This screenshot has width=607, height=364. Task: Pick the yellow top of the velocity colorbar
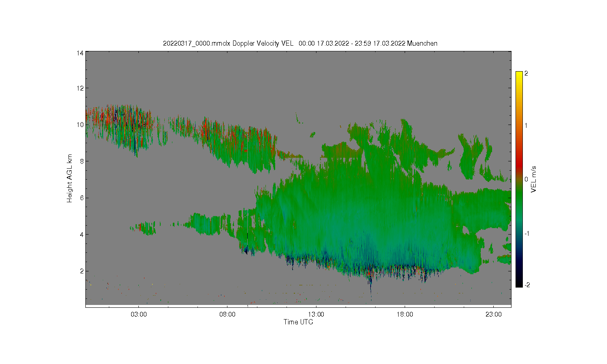[519, 75]
